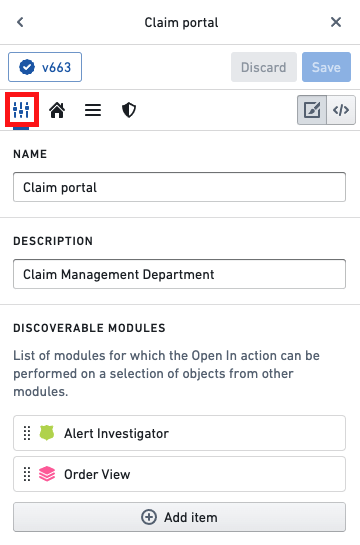Click Alert Investigator drag handle
Image resolution: width=360 pixels, height=545 pixels.
coord(27,433)
